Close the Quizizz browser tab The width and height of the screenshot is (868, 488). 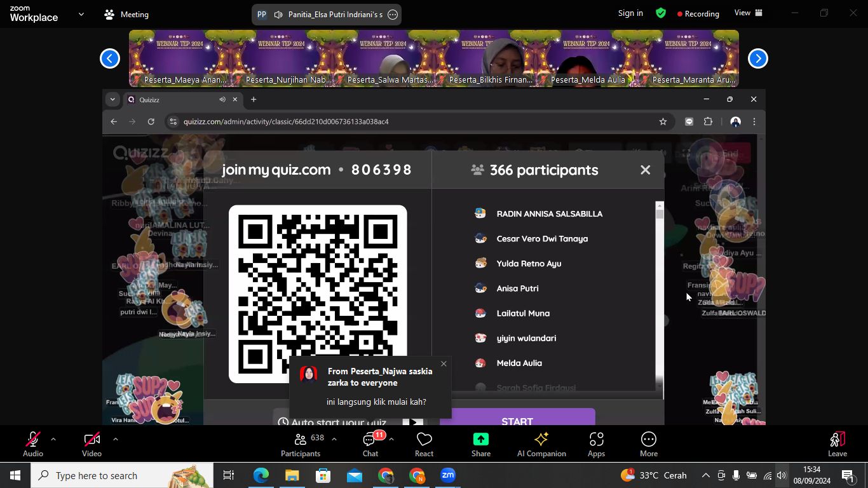click(x=235, y=100)
